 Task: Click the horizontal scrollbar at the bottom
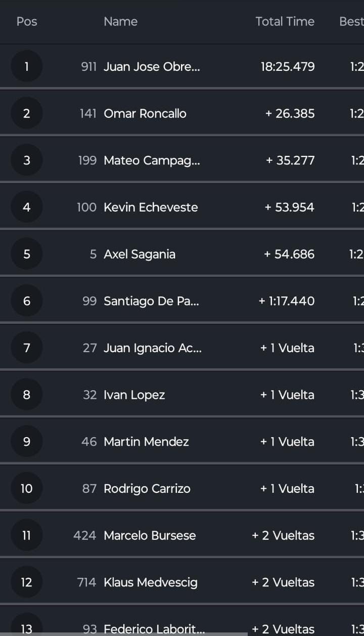(x=124, y=634)
